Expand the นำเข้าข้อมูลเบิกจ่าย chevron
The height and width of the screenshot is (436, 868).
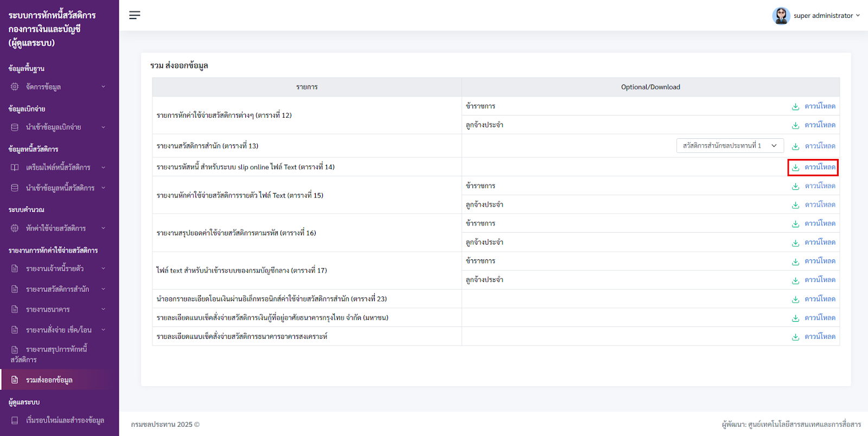(103, 127)
